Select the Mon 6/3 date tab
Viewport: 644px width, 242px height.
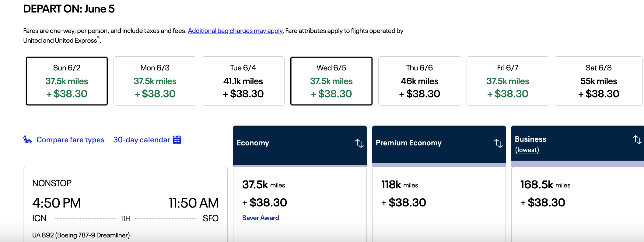(155, 81)
